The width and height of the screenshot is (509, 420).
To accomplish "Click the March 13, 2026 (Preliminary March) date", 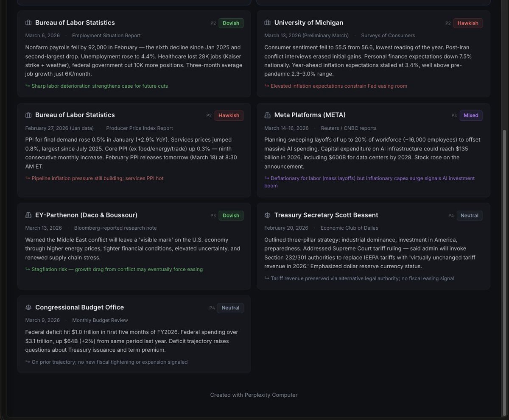I will (307, 36).
